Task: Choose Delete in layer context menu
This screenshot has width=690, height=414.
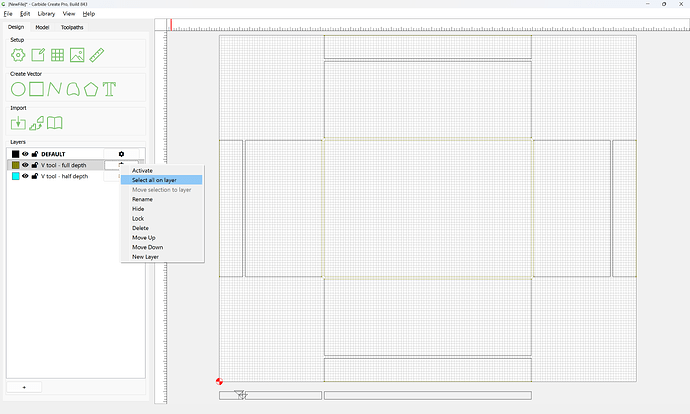Action: [x=161, y=228]
